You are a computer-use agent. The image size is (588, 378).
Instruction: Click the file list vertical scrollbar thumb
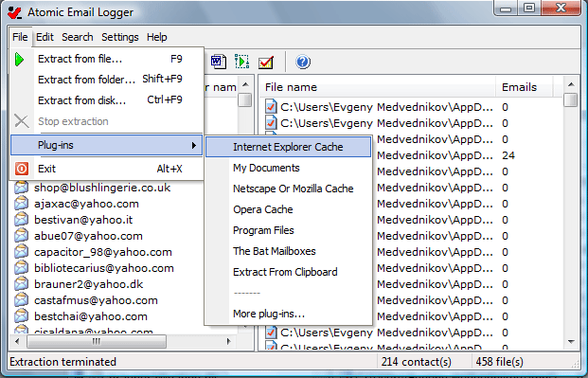[x=571, y=100]
